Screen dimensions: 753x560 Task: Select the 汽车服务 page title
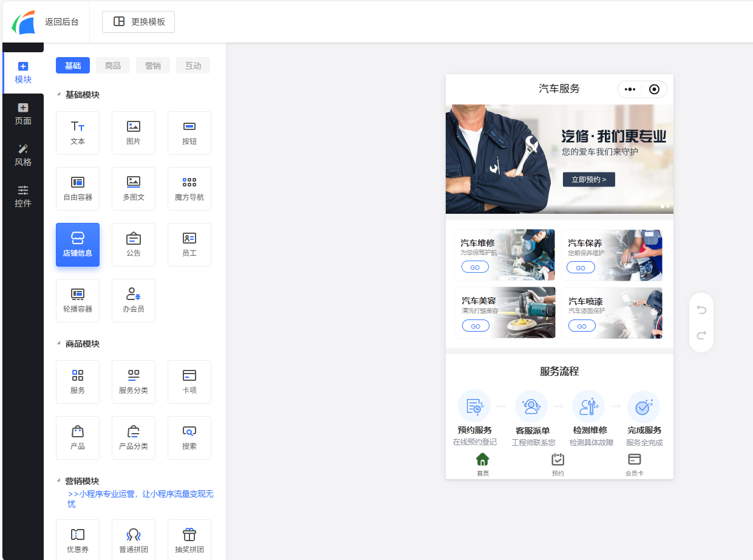tap(559, 89)
